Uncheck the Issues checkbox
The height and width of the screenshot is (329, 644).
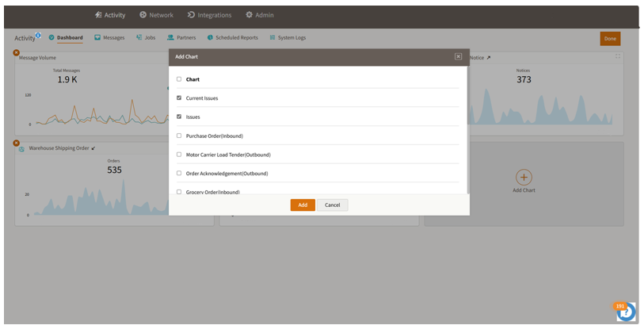pyautogui.click(x=179, y=117)
